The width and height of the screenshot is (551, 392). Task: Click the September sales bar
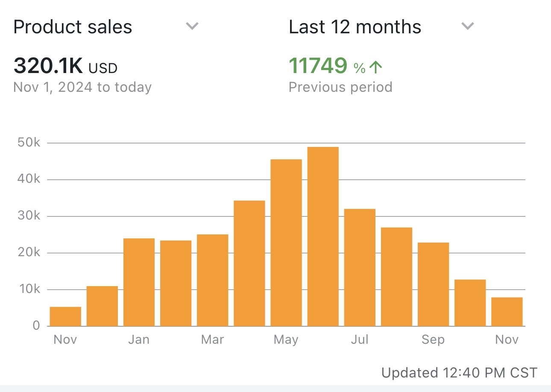(433, 284)
